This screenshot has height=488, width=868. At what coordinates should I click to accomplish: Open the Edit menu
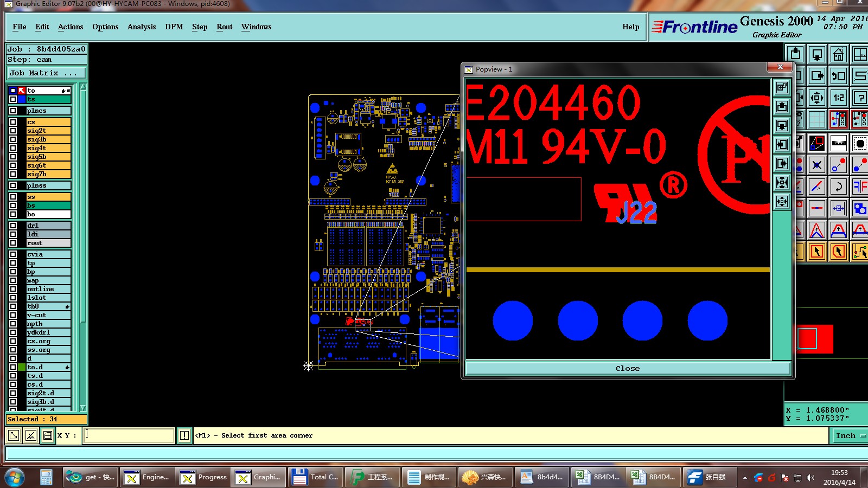[x=42, y=27]
